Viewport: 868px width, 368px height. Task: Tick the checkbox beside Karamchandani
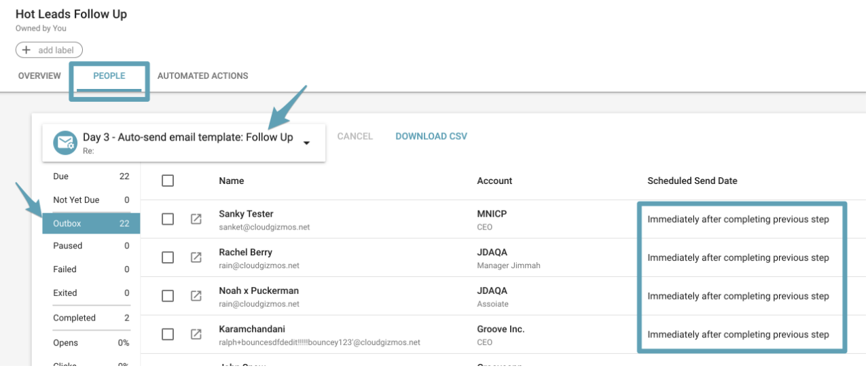(168, 334)
